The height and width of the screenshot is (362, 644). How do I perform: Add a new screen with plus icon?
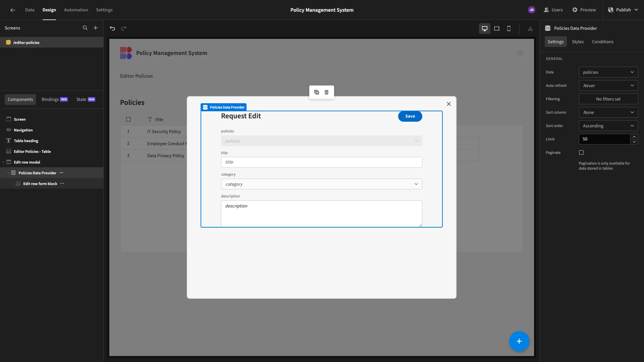[96, 28]
